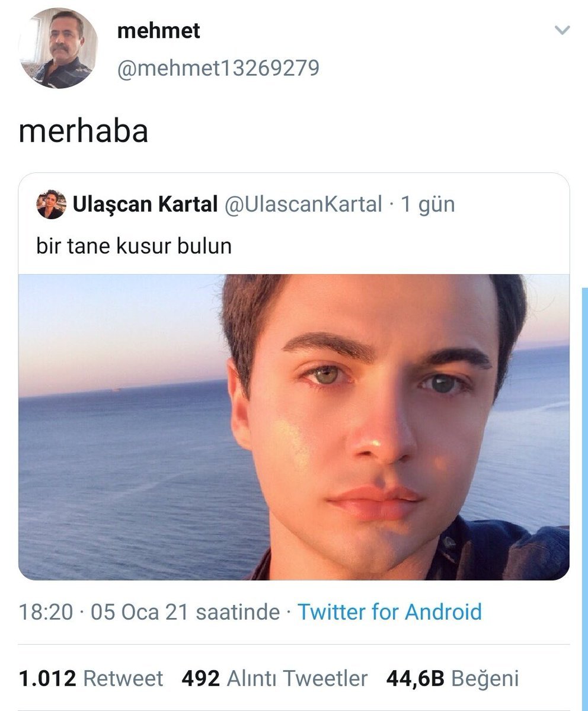The height and width of the screenshot is (711, 588).
Task: Click the mehmet display name
Action: point(158,31)
